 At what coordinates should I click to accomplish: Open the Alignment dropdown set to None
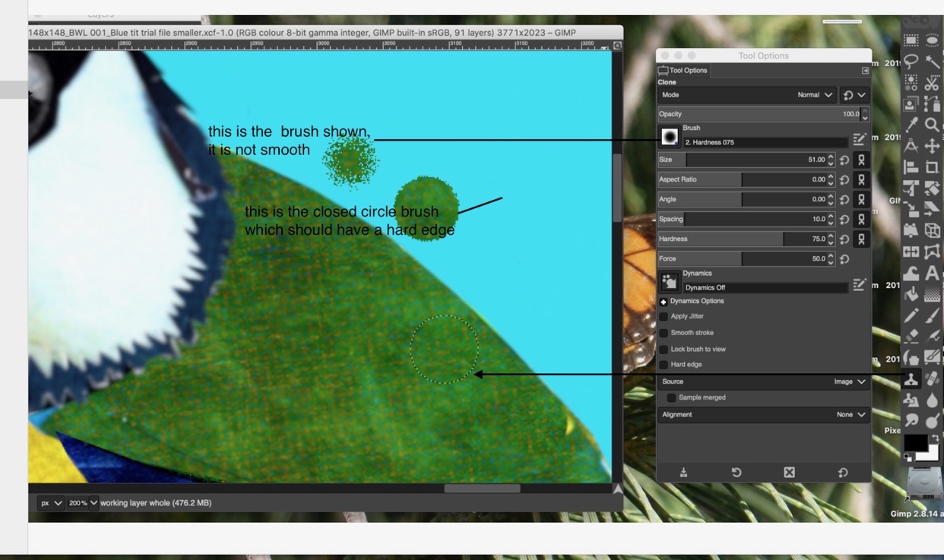tap(763, 415)
